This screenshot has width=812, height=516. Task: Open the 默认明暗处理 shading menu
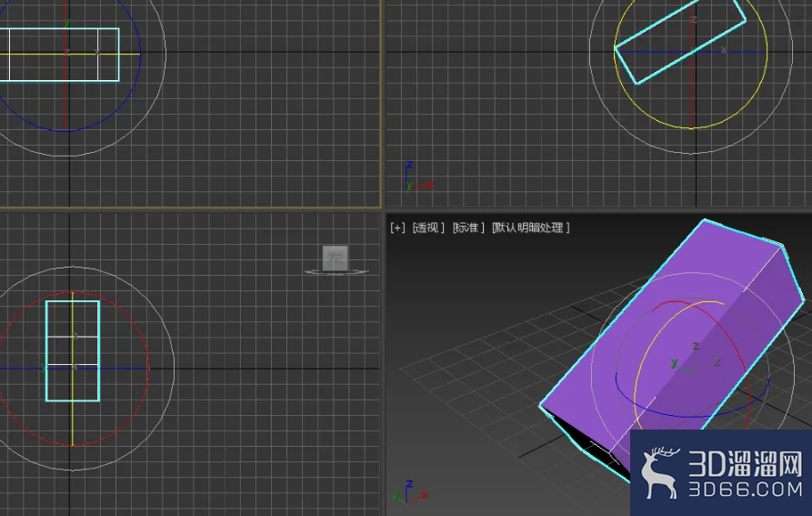[x=530, y=228]
